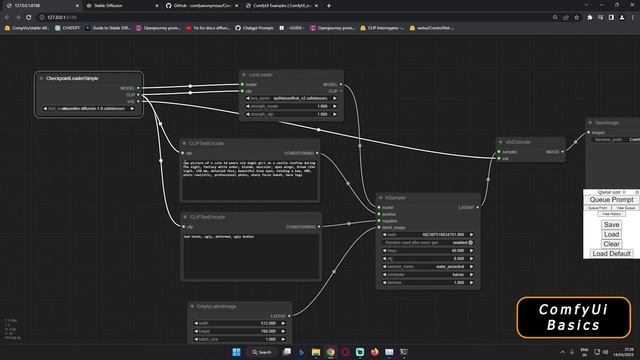Click the View Queue button
This screenshot has height=360, width=640.
click(x=625, y=208)
